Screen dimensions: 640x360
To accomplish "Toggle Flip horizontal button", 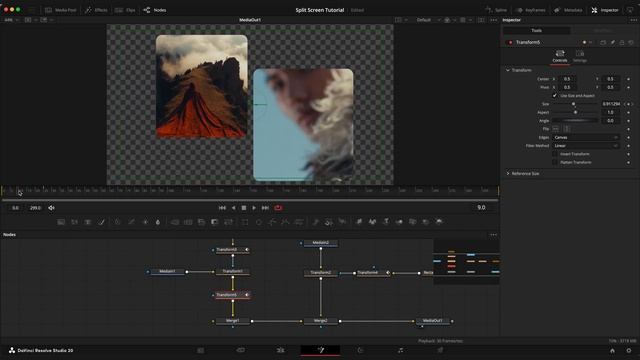I will pyautogui.click(x=556, y=129).
